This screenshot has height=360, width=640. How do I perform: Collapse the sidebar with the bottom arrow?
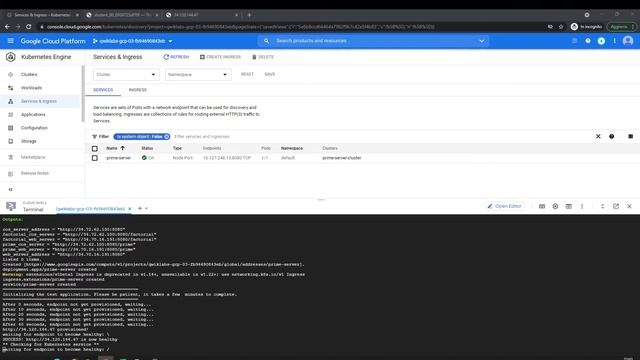[11, 189]
